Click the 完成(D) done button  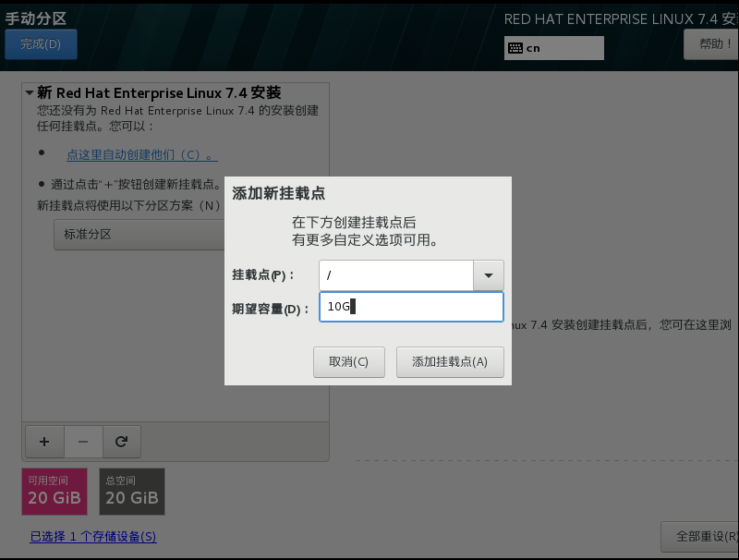[41, 44]
